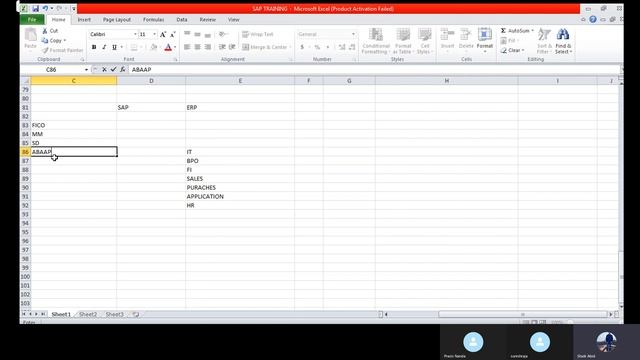Click the Insert cells icon
This screenshot has width=640, height=360.
point(447,35)
